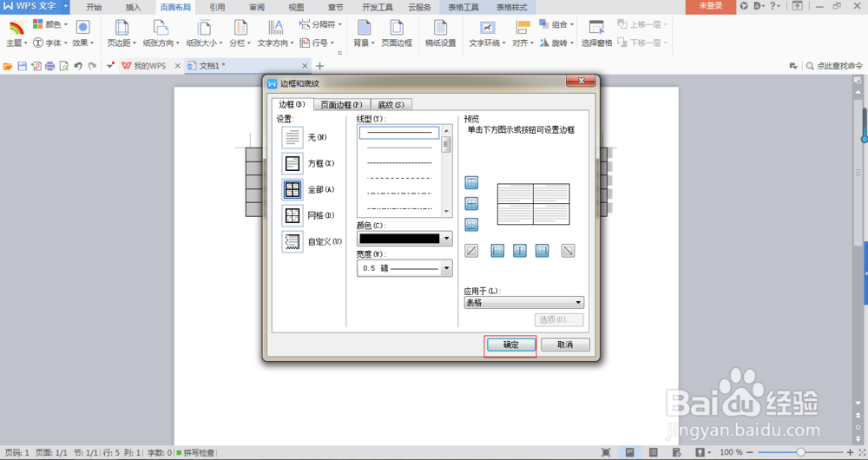Viewport: 868px width, 460px height.
Task: Expand the 行号 line numbers dropdown
Action: coord(332,43)
